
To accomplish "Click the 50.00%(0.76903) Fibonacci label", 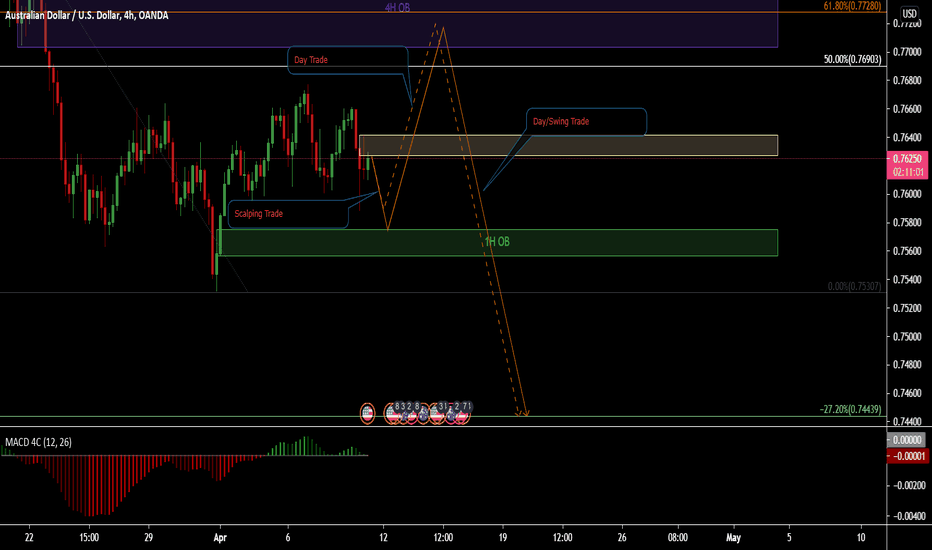I will click(x=852, y=59).
